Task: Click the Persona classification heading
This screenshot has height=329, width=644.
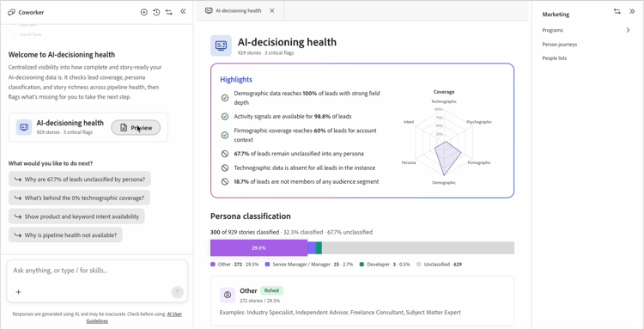Action: (x=251, y=216)
